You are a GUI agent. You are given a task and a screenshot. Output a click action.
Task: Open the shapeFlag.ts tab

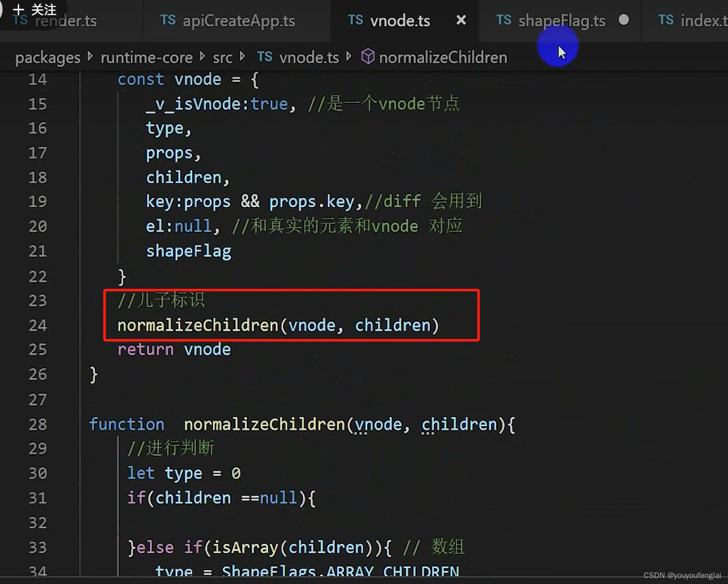click(562, 20)
